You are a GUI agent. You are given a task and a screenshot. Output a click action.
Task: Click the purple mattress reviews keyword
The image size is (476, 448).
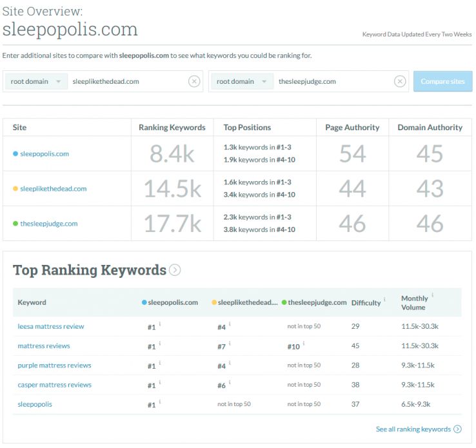(x=54, y=365)
